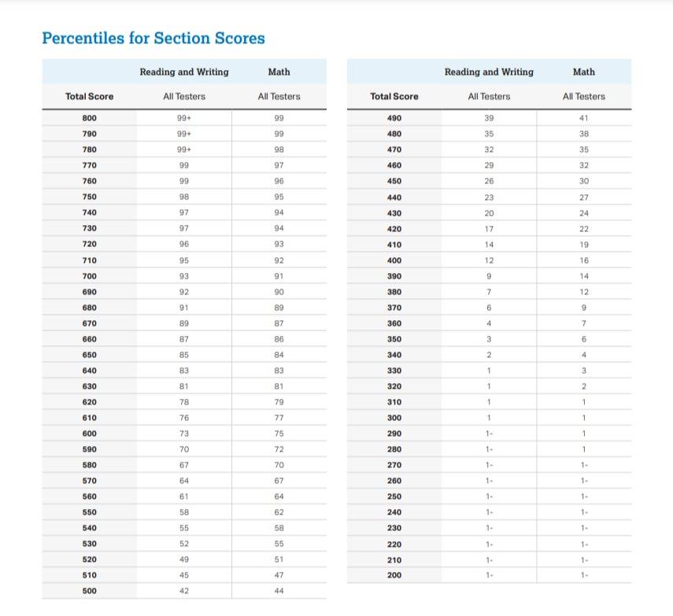Click the Math percentile for score 500
The width and height of the screenshot is (673, 616).
[279, 591]
